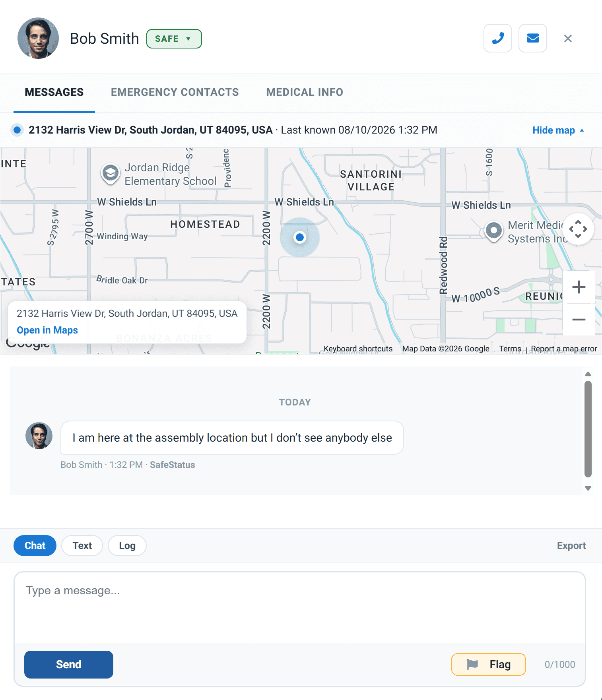Click the blue location dot beside the address
The height and width of the screenshot is (700, 602).
(17, 130)
